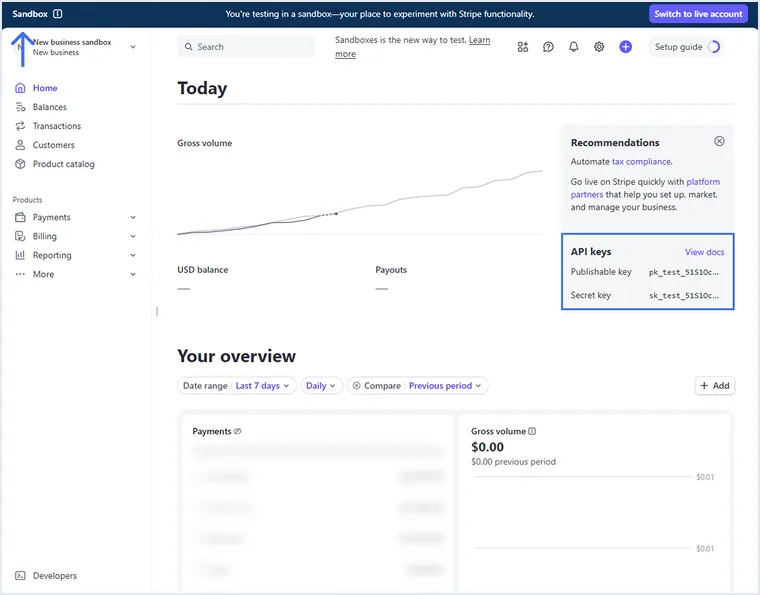The width and height of the screenshot is (760, 595).
Task: Open the Daily interval dropdown
Action: [320, 386]
